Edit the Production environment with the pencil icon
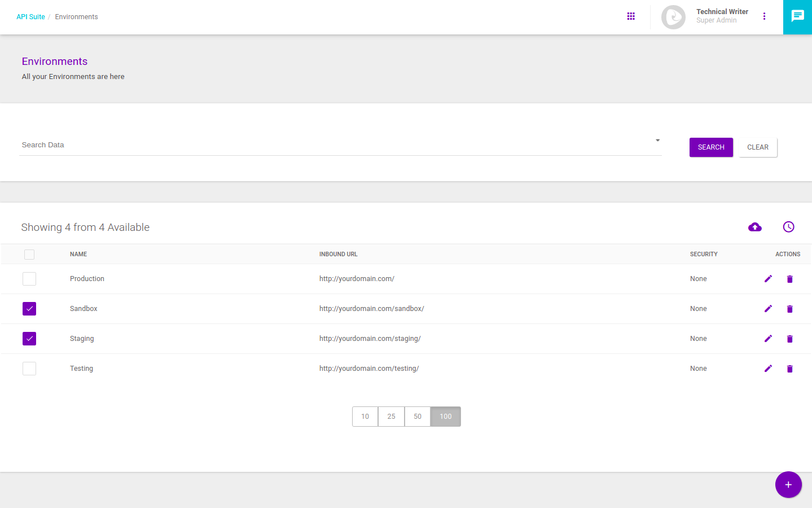 (x=768, y=278)
